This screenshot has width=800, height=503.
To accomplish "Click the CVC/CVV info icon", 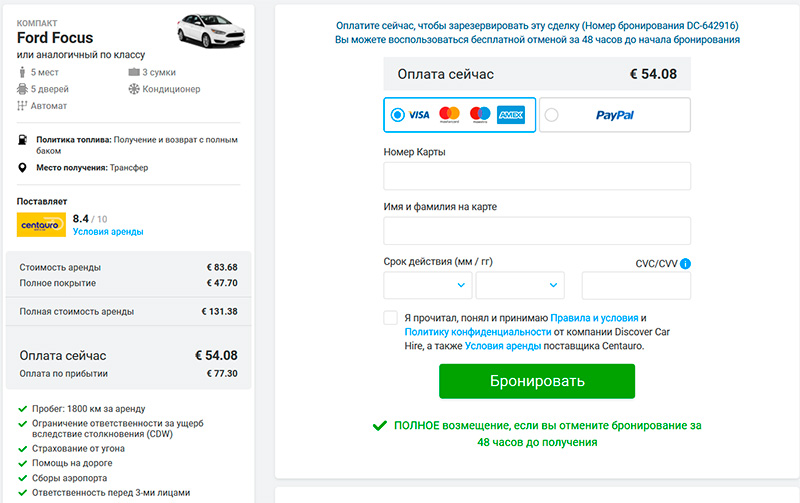I will pyautogui.click(x=686, y=264).
